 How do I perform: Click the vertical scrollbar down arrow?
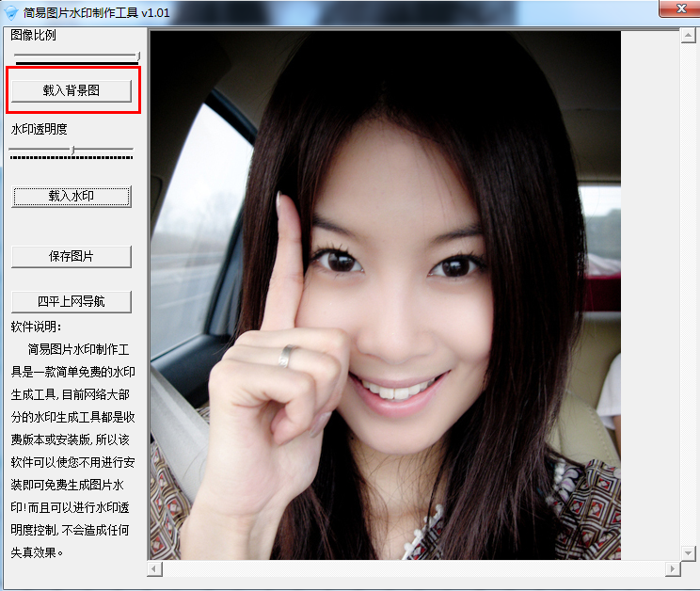(x=688, y=553)
